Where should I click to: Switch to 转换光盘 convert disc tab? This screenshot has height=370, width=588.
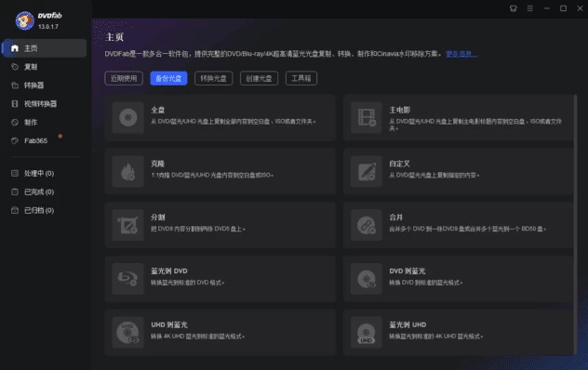tap(214, 78)
